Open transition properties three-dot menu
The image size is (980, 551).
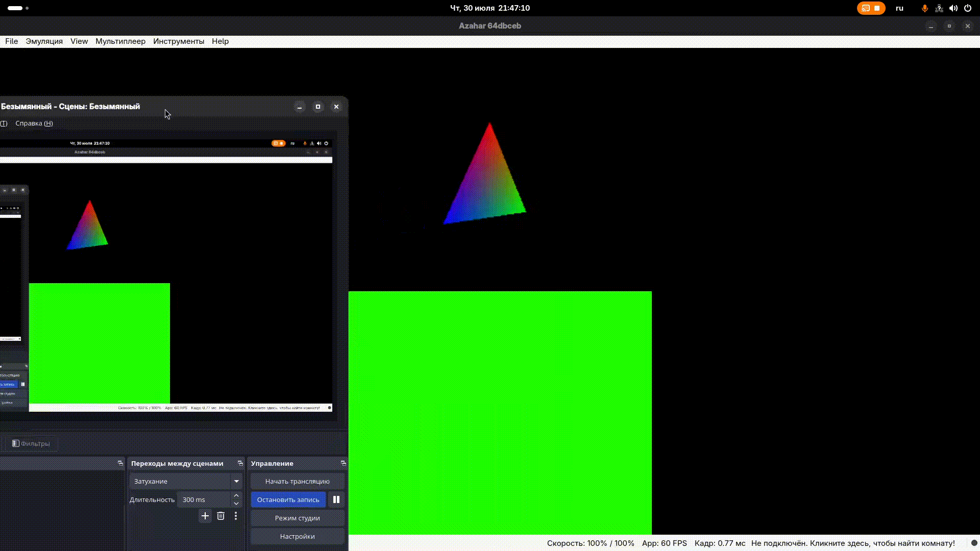(x=236, y=516)
